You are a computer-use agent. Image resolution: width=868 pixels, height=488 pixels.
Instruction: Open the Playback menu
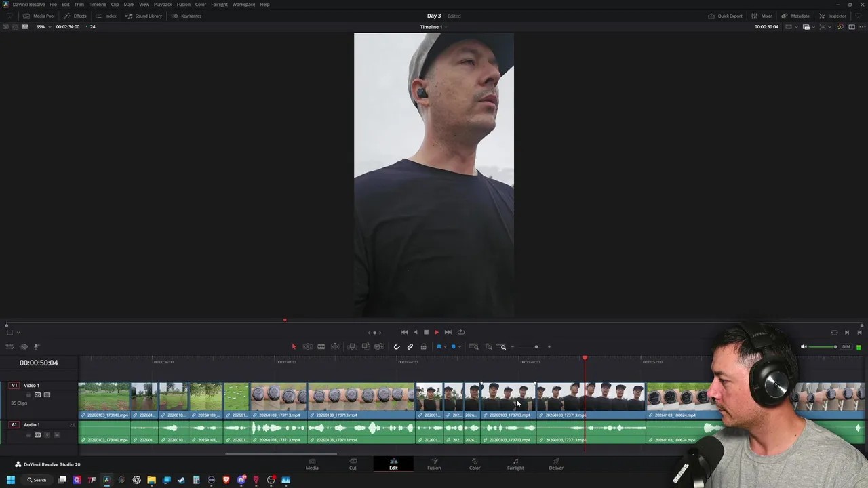(x=163, y=5)
